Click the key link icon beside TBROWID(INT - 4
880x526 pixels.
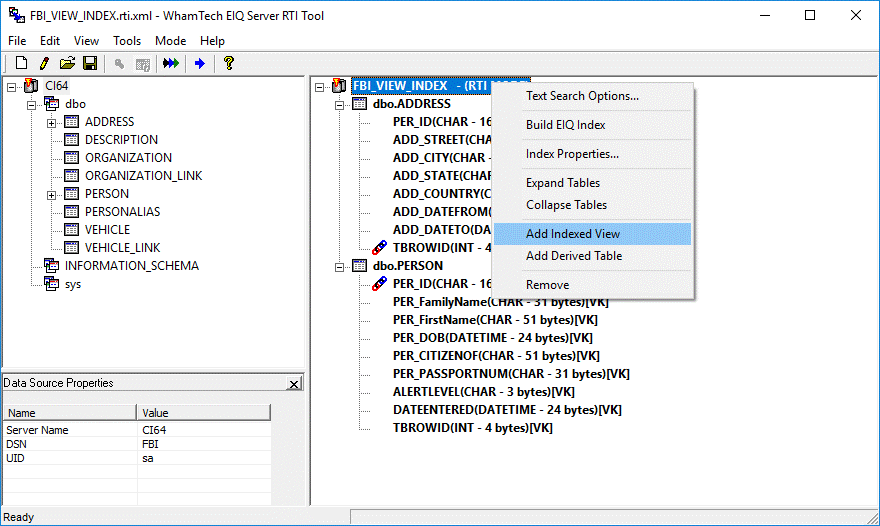pyautogui.click(x=379, y=247)
